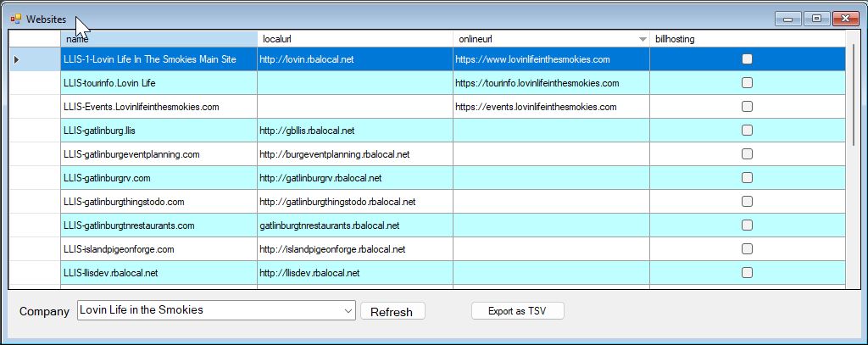
Task: Toggle billhosting for LLIS-gatlinburgrv.com
Action: pyautogui.click(x=747, y=178)
